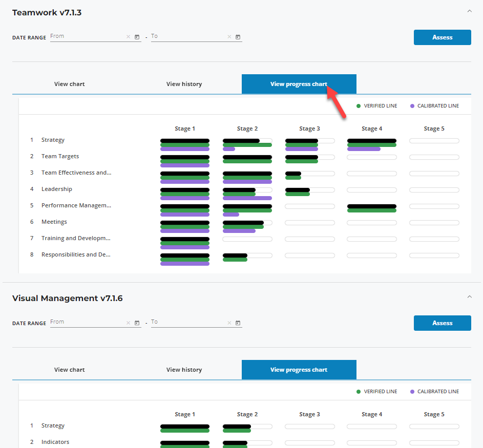Open Visual Management View history tab
483x448 pixels.
[184, 370]
